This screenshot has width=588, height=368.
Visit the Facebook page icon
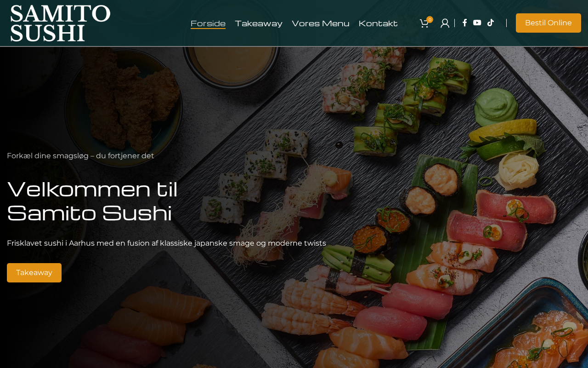point(464,23)
